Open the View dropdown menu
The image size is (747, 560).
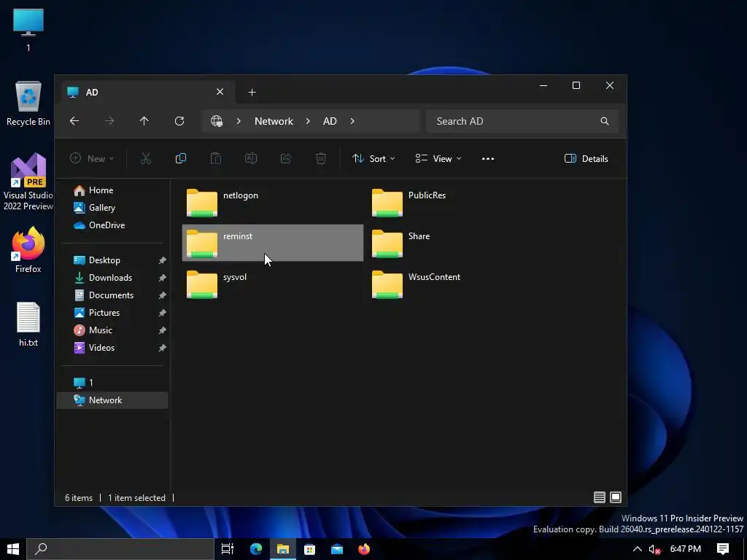coord(438,158)
